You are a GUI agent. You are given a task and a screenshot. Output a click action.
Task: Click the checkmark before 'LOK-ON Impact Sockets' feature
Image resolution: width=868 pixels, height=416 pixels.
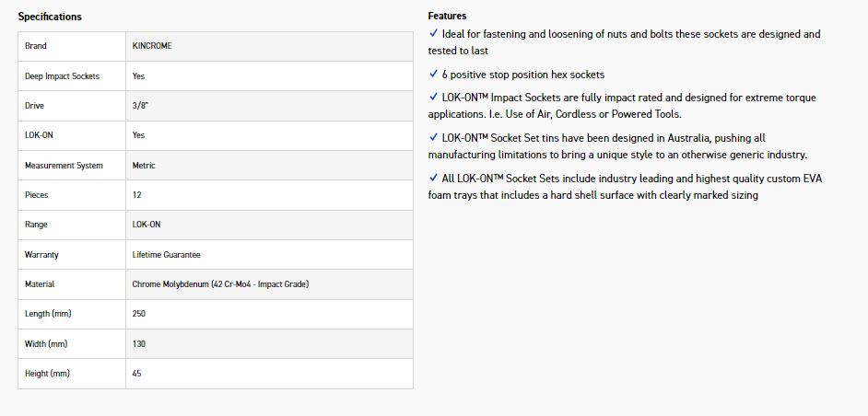coord(433,98)
